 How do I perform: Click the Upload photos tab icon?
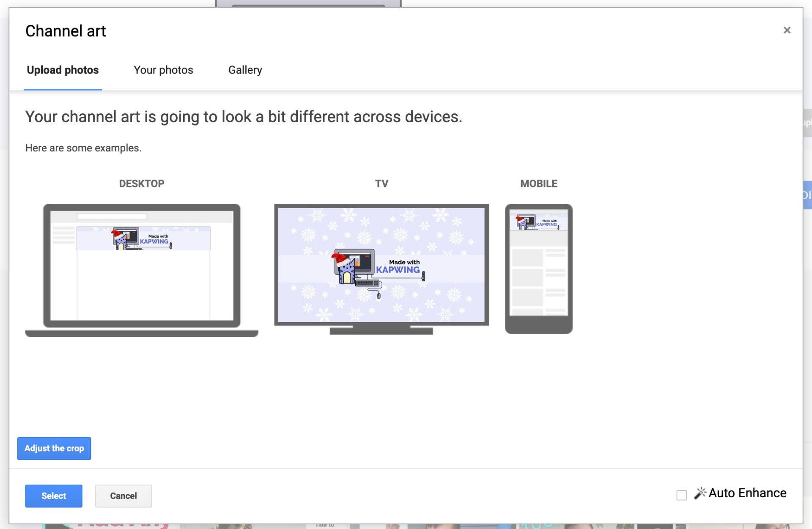pyautogui.click(x=62, y=70)
